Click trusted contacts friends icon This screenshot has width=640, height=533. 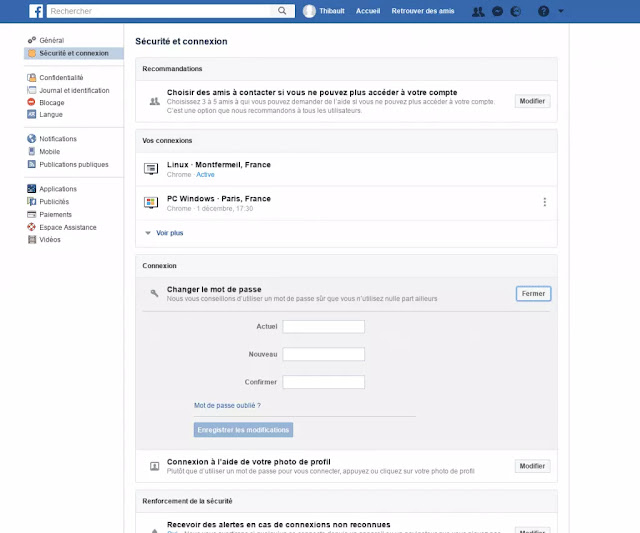(x=154, y=101)
